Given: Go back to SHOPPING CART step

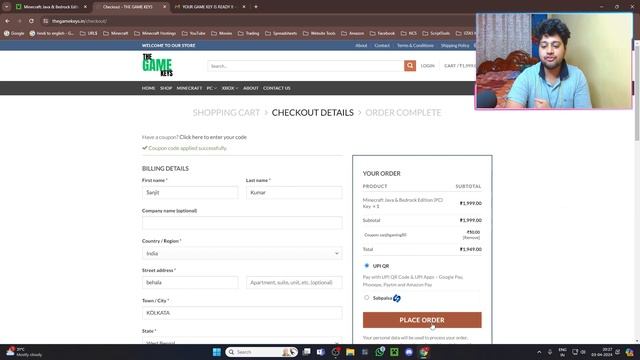Looking at the screenshot, I should pos(226,113).
